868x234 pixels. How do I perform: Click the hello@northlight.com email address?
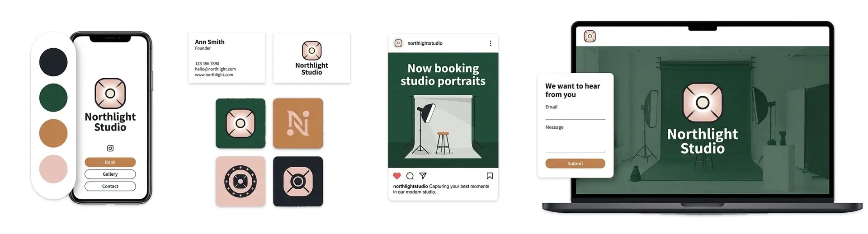point(215,69)
